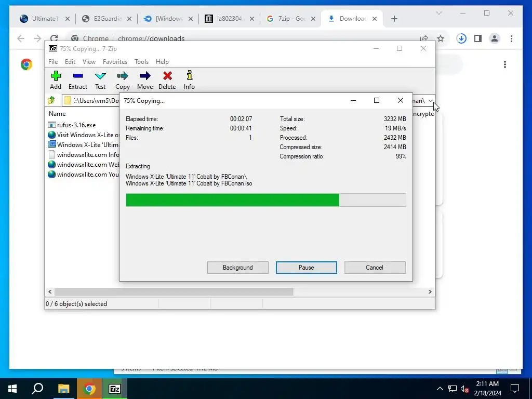Click Chrome downloads toolbar icon
The width and height of the screenshot is (532, 399).
pos(461,38)
